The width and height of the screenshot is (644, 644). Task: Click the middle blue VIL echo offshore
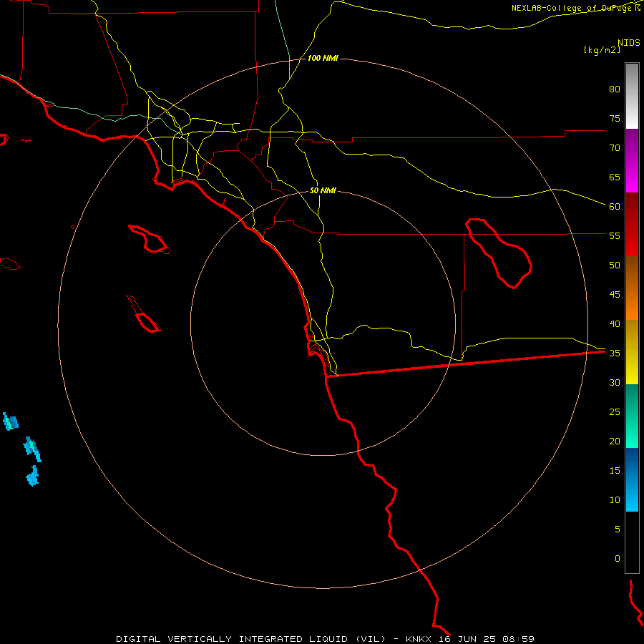32,449
